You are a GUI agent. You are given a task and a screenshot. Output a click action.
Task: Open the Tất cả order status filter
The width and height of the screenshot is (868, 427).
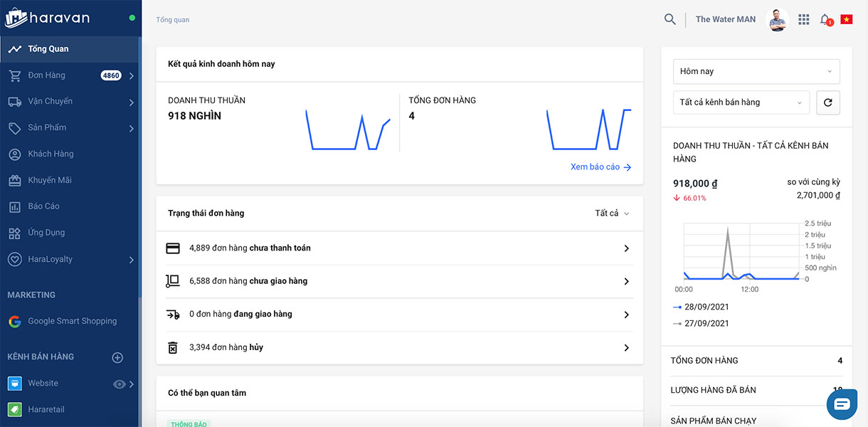coord(612,213)
